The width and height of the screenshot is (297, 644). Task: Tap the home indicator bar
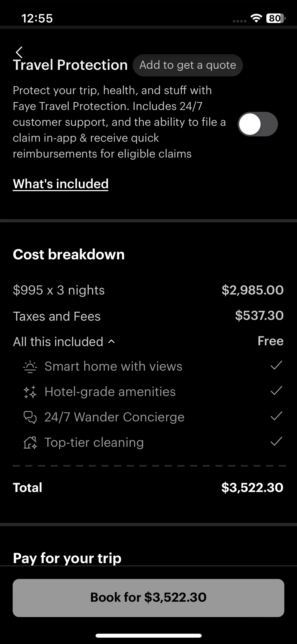[148, 636]
